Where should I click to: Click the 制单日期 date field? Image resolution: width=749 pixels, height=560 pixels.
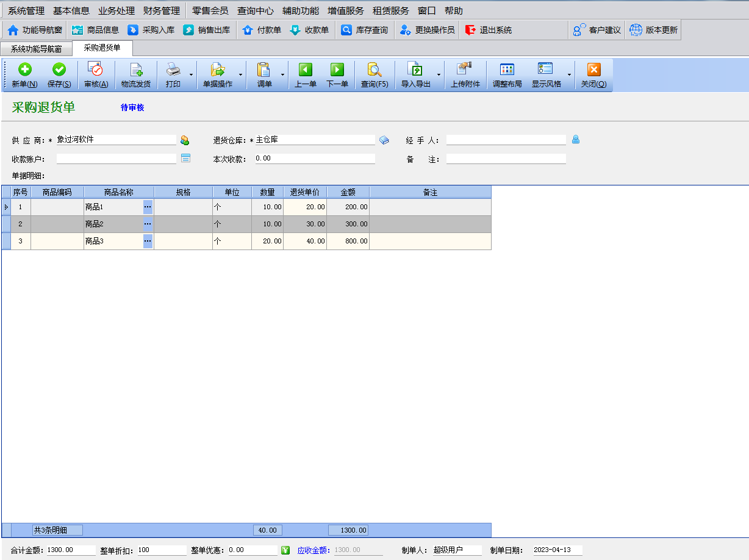557,550
